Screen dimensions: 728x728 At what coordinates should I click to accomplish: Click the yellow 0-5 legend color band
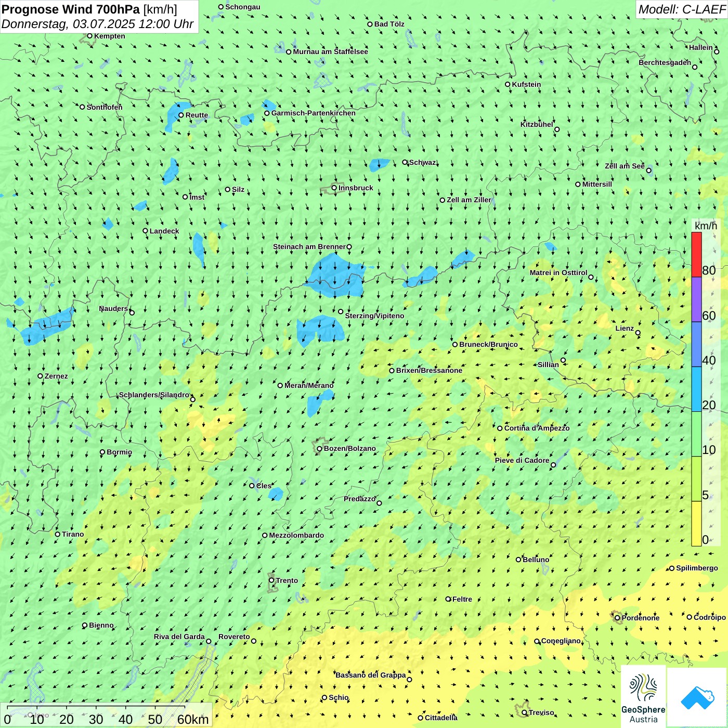point(696,524)
